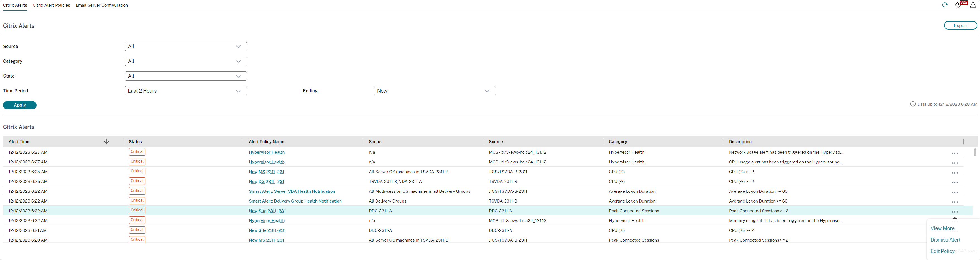
Task: Open the ellipsis menu on the New DG 2311-231 row
Action: pyautogui.click(x=955, y=182)
